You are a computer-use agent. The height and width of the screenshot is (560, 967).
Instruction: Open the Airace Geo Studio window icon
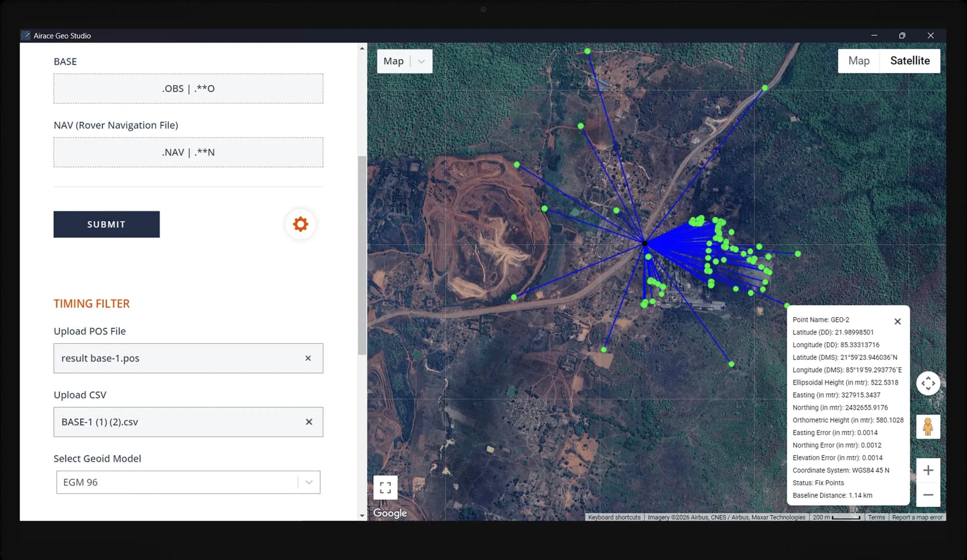click(x=26, y=35)
